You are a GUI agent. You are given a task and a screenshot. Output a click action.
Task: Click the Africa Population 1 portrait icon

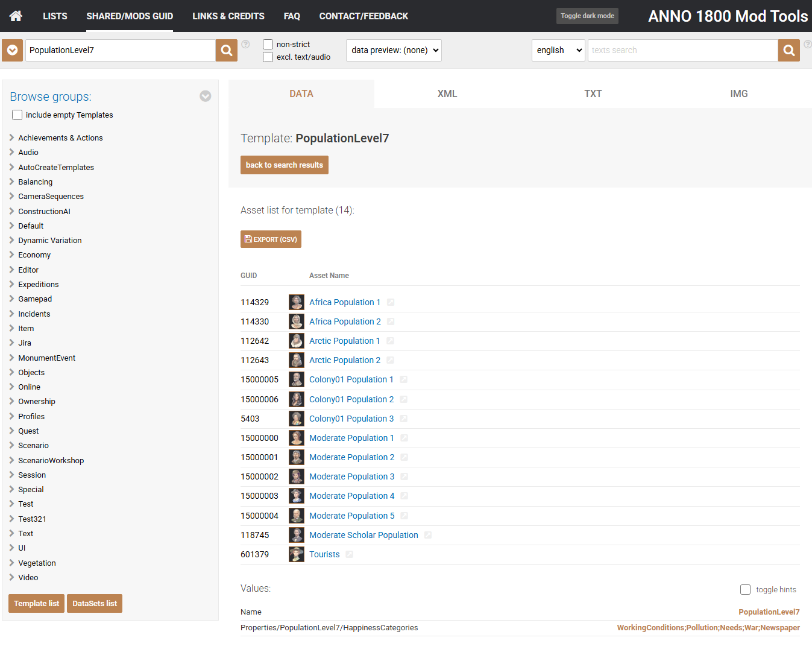[296, 302]
